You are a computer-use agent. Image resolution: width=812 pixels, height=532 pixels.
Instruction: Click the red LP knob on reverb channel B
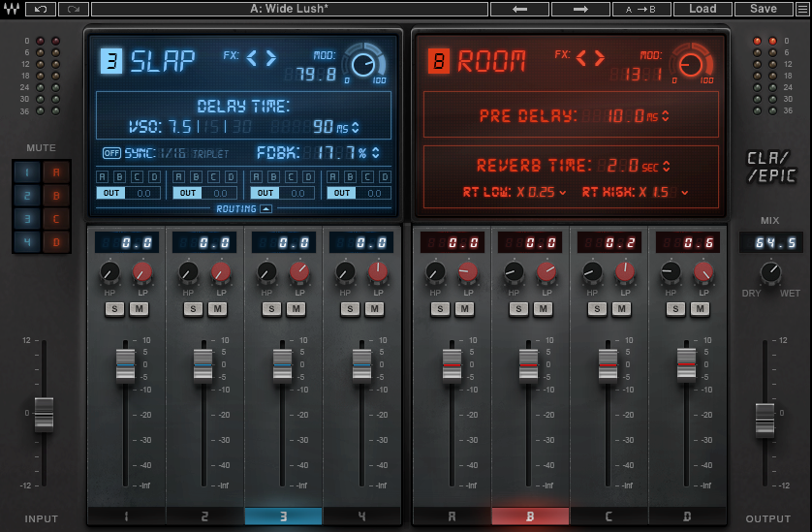click(x=547, y=272)
